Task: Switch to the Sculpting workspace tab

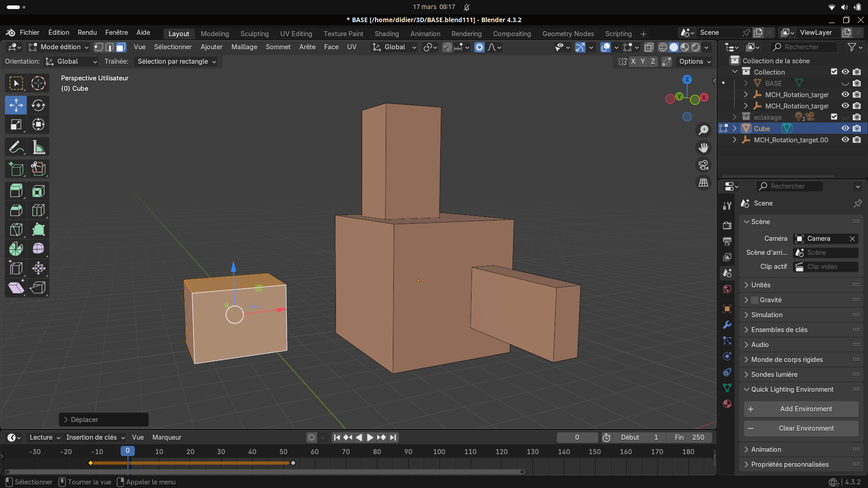Action: [254, 34]
